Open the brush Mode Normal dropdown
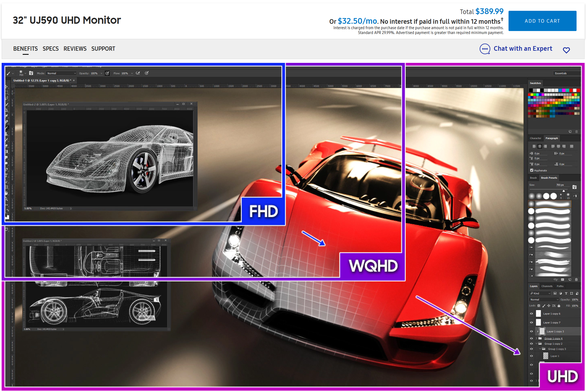This screenshot has width=586, height=392. point(62,73)
